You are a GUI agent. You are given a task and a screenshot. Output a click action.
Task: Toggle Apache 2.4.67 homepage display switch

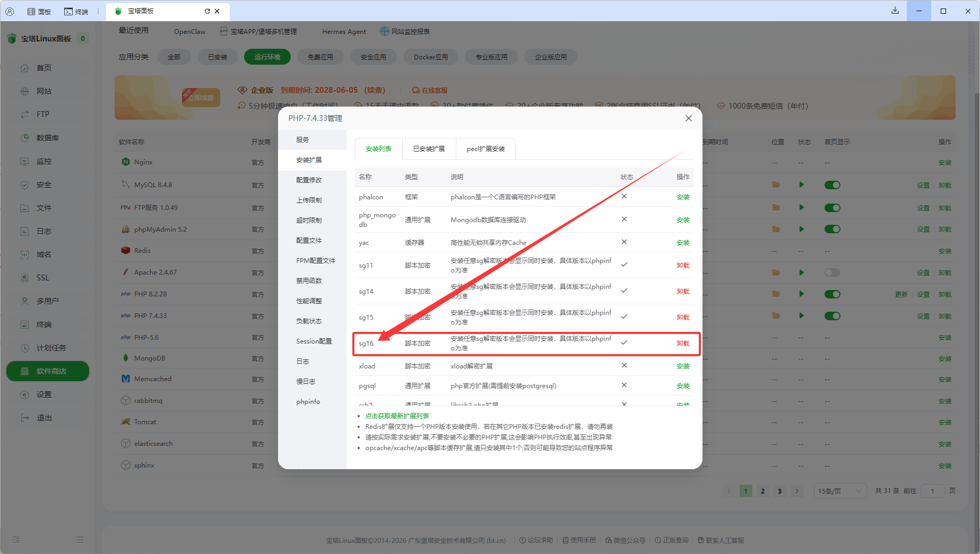click(x=832, y=272)
